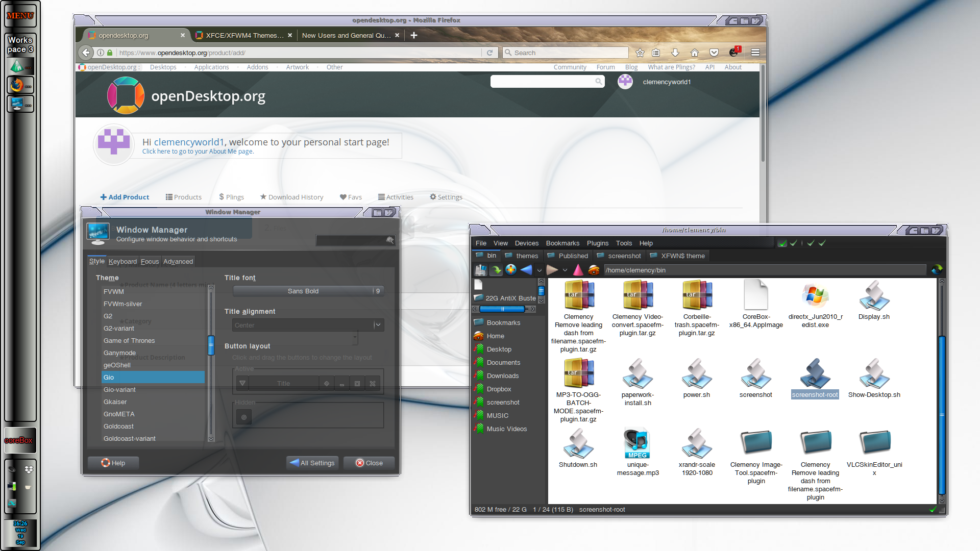
Task: Click the MENU button on the side panel
Action: [x=20, y=16]
